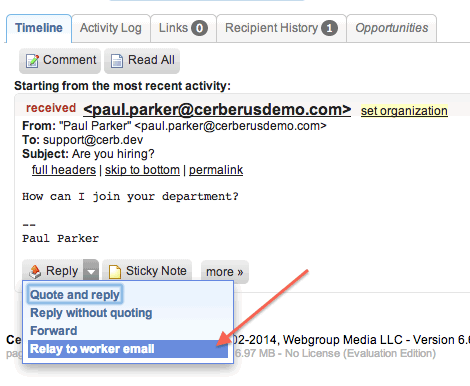Open the message permalink
This screenshot has height=386, width=470.
click(x=216, y=170)
